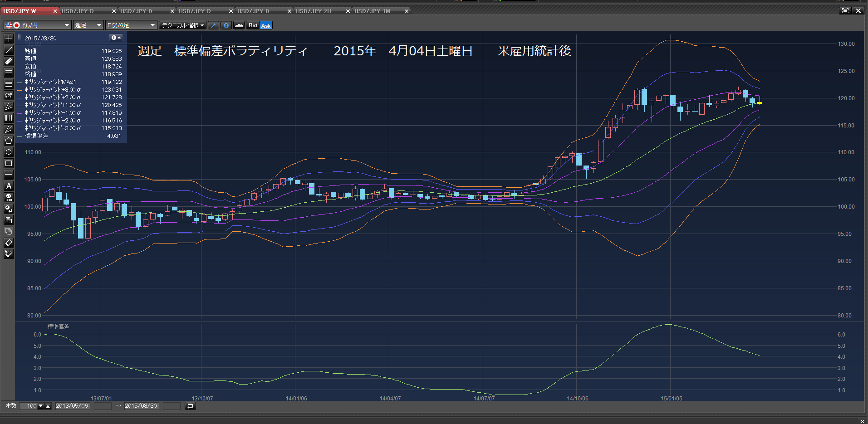Click the 安値 value 118.724
868x424 pixels.
tap(112, 67)
